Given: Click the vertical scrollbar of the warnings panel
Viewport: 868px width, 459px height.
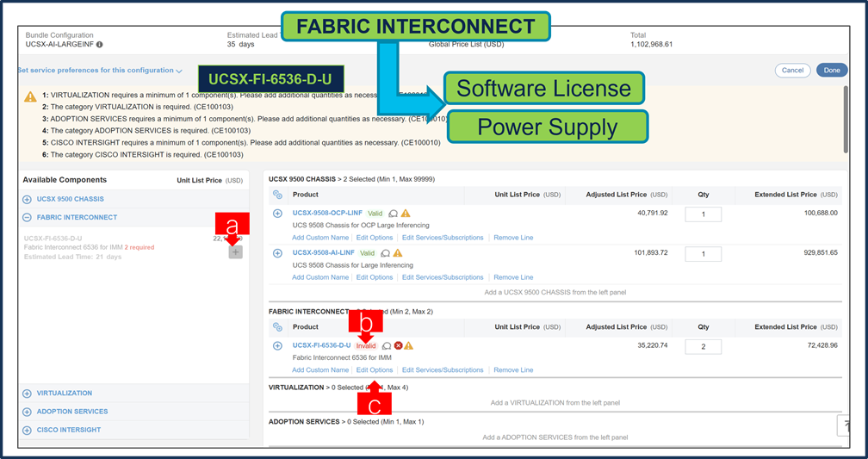Looking at the screenshot, I should (846, 119).
